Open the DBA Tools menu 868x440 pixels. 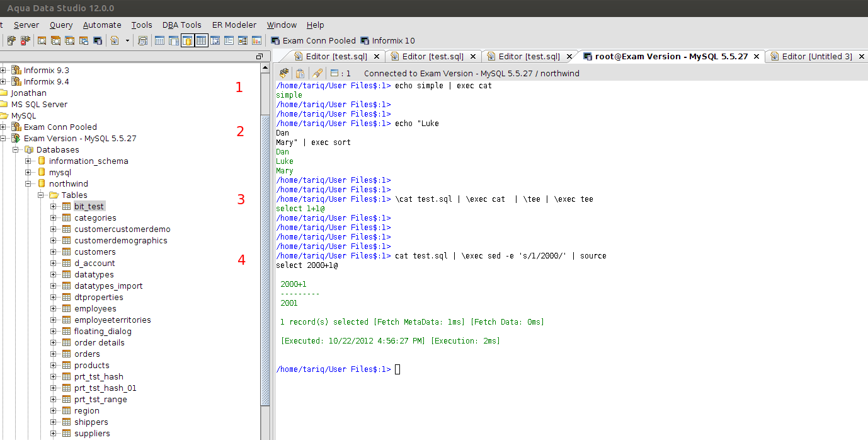point(182,25)
